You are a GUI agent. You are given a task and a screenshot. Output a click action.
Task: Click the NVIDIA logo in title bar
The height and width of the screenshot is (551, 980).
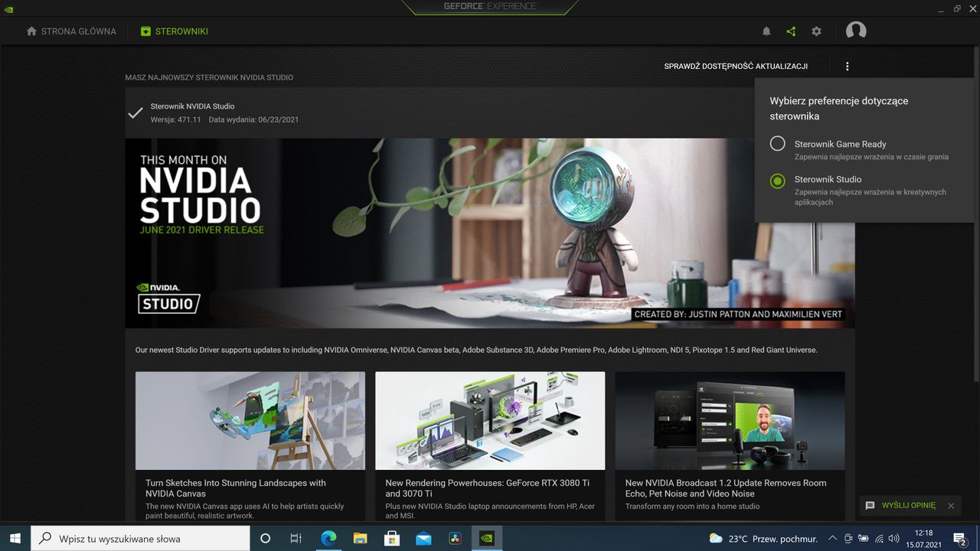pyautogui.click(x=8, y=9)
